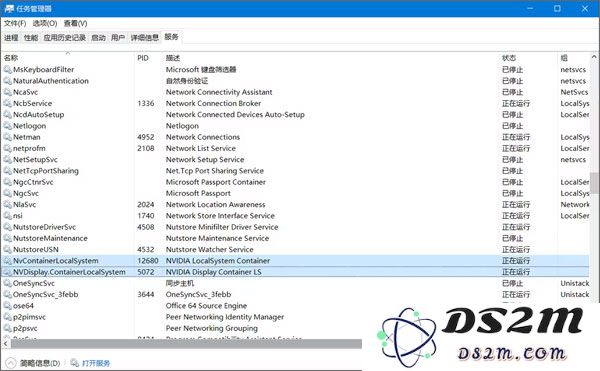Open the 选项(O) menu

coord(45,23)
